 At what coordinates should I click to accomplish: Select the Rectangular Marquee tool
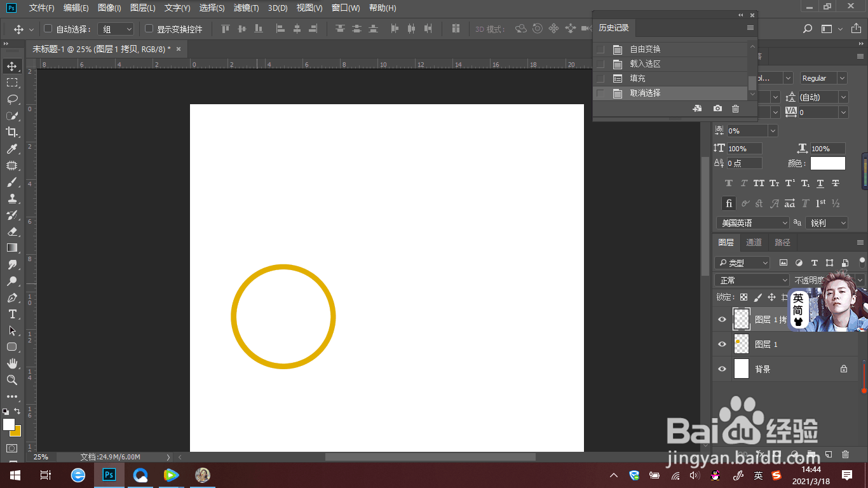click(12, 83)
